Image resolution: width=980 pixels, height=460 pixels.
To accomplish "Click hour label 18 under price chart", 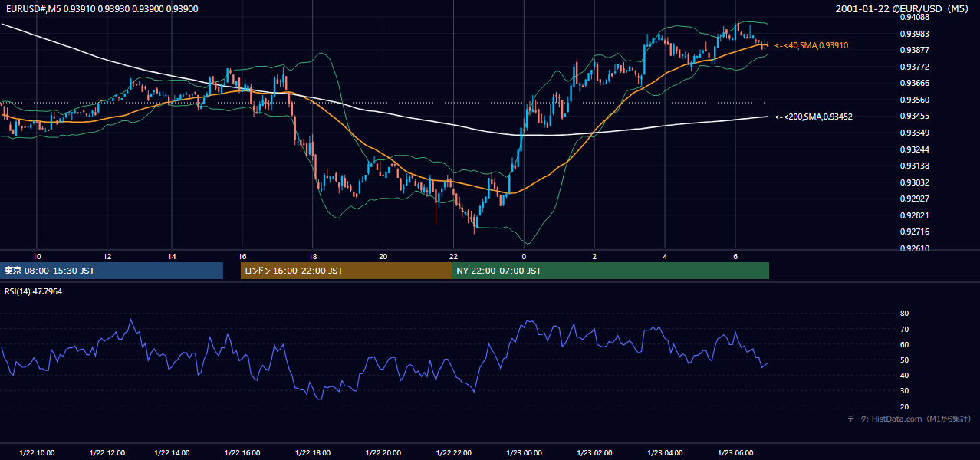I will [313, 256].
